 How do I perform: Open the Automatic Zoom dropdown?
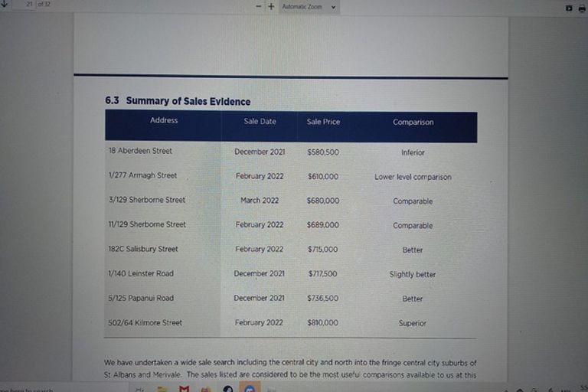[x=309, y=6]
